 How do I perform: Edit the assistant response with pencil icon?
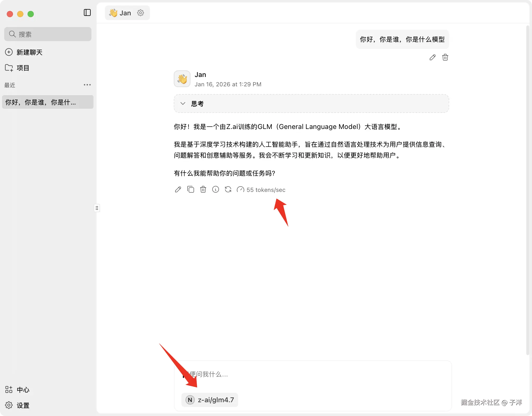178,190
